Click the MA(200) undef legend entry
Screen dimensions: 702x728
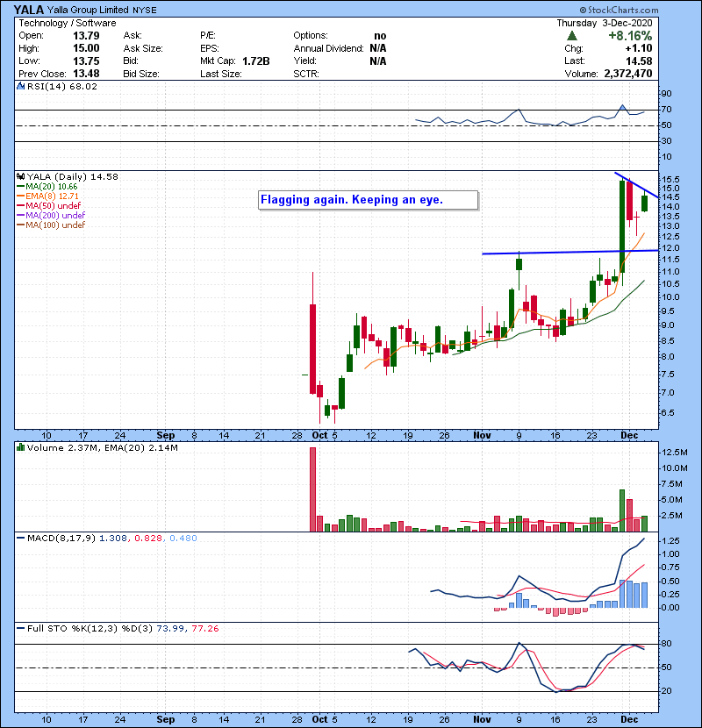pyautogui.click(x=51, y=216)
